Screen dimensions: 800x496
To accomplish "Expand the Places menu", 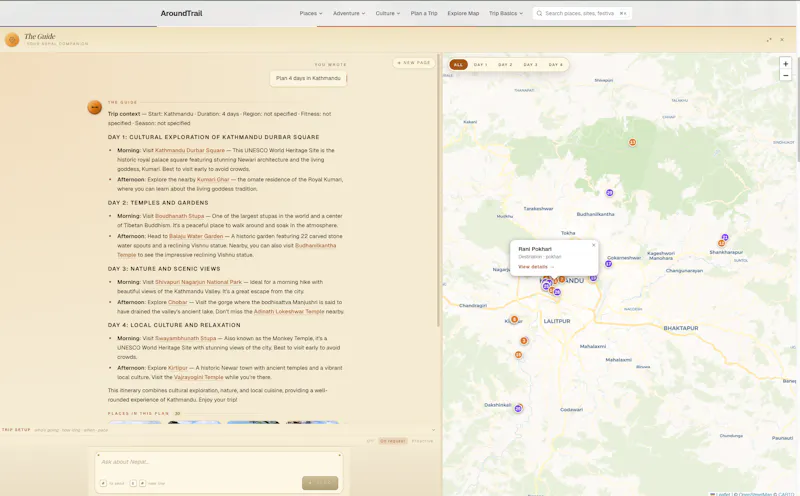I will pos(311,13).
